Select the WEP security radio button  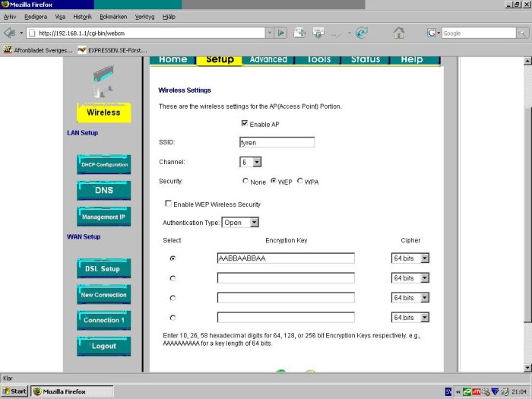coord(273,181)
